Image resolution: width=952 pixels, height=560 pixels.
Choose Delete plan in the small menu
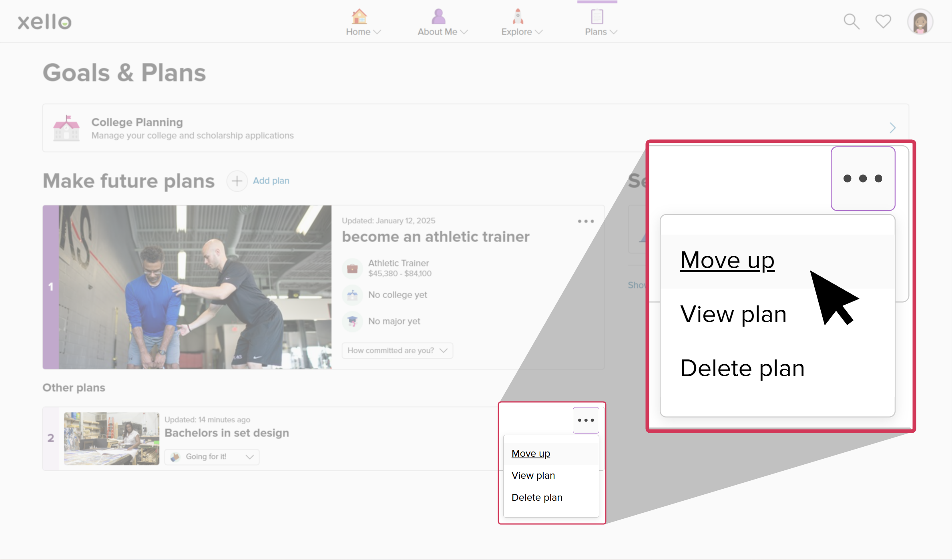point(536,498)
